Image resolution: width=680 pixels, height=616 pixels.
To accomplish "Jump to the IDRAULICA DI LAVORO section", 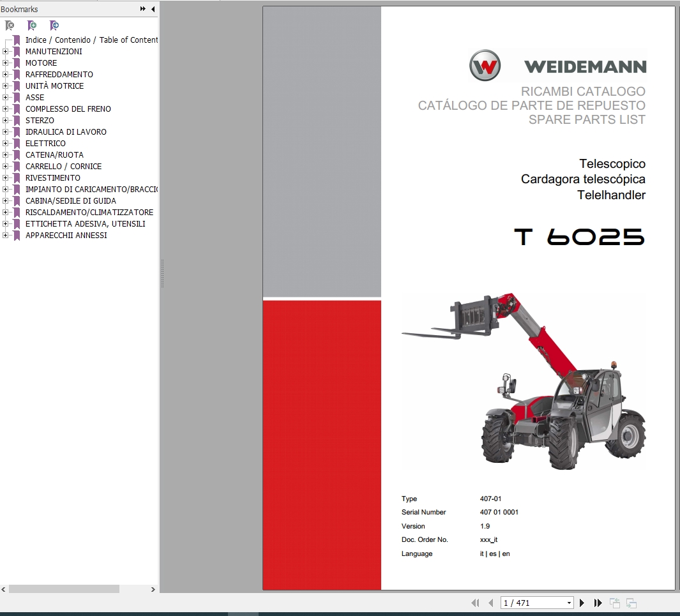I will click(64, 131).
